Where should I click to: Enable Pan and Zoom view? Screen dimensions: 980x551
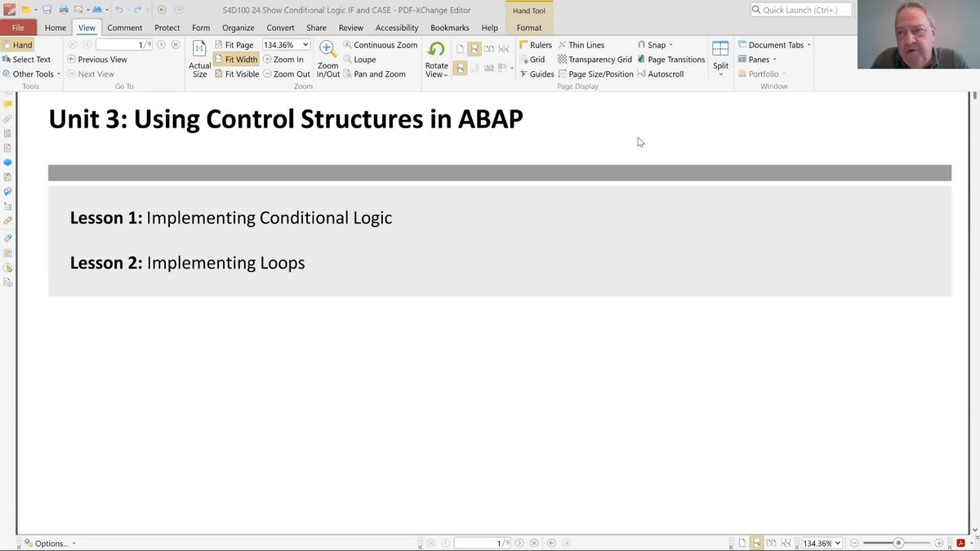coord(376,73)
